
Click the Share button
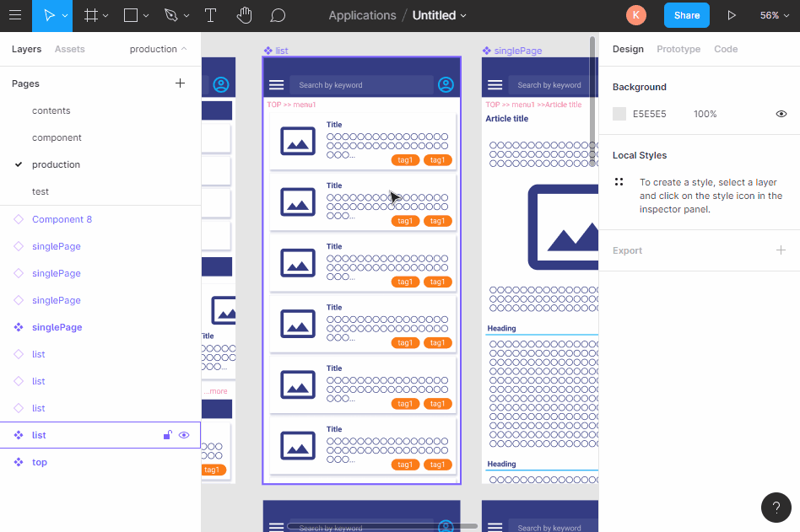[x=687, y=15]
